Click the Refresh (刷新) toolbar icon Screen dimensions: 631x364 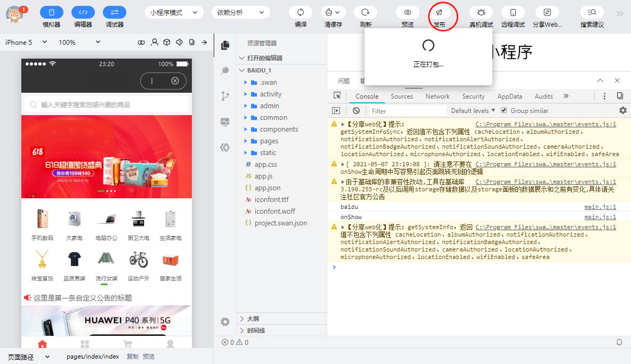pyautogui.click(x=366, y=12)
